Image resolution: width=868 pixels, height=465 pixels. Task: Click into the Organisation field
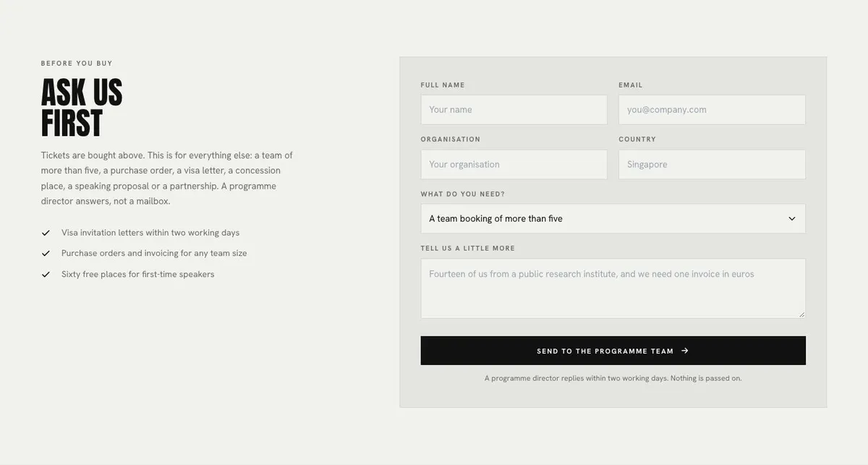[x=514, y=164]
